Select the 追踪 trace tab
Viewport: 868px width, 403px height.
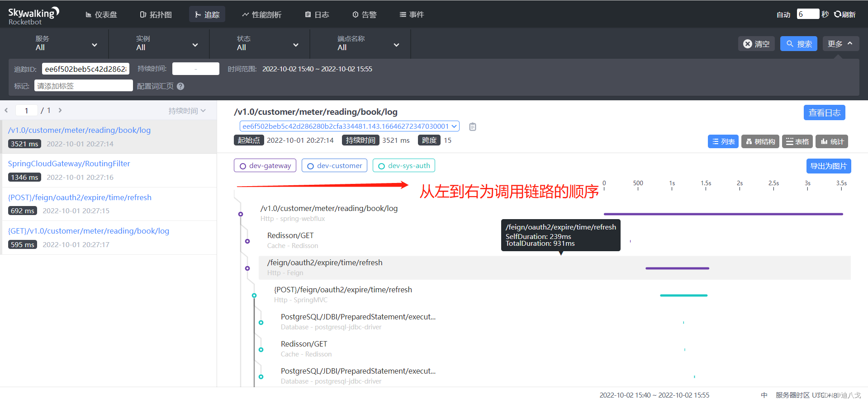(x=207, y=14)
